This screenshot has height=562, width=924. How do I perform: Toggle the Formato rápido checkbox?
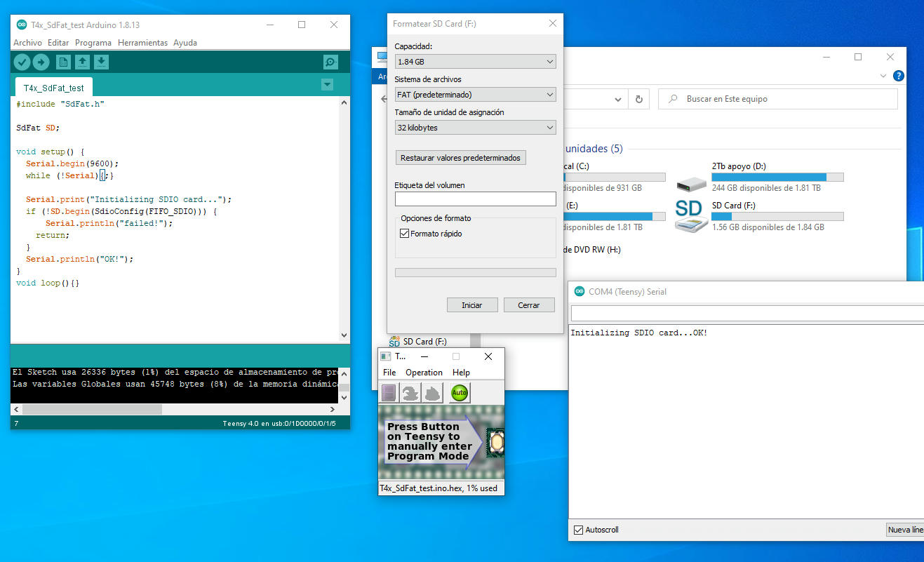tap(405, 234)
